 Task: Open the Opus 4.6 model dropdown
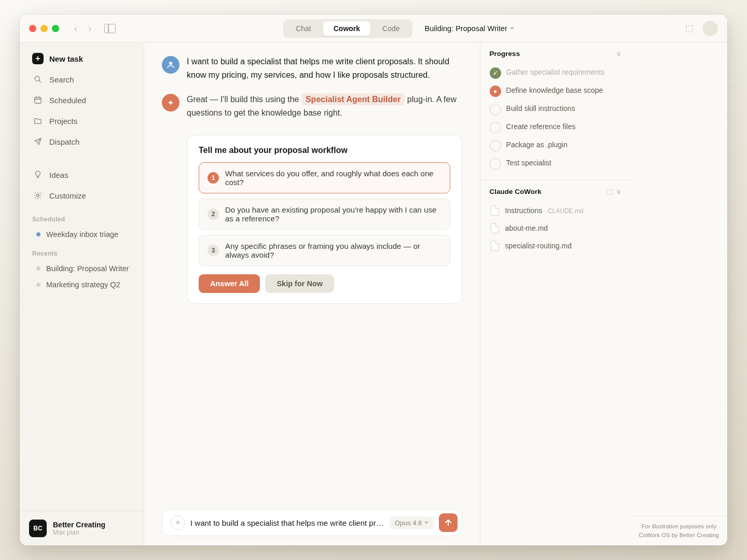click(x=411, y=523)
